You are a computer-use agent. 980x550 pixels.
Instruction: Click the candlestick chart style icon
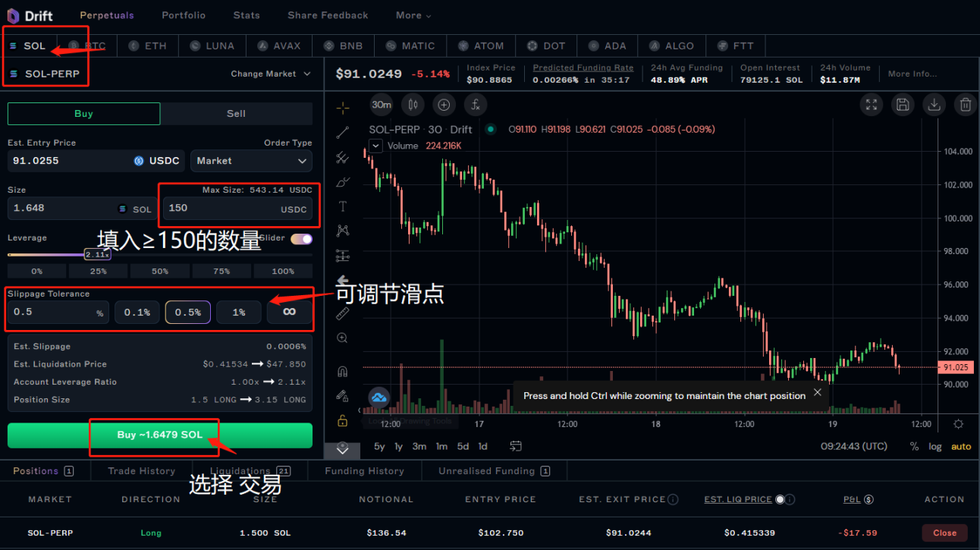[x=413, y=105]
